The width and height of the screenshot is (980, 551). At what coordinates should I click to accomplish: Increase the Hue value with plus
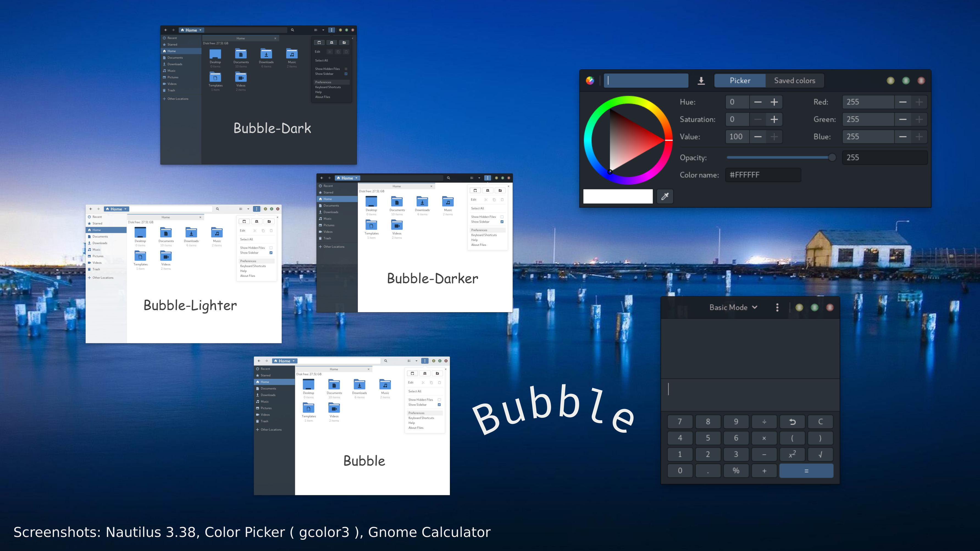pos(774,102)
